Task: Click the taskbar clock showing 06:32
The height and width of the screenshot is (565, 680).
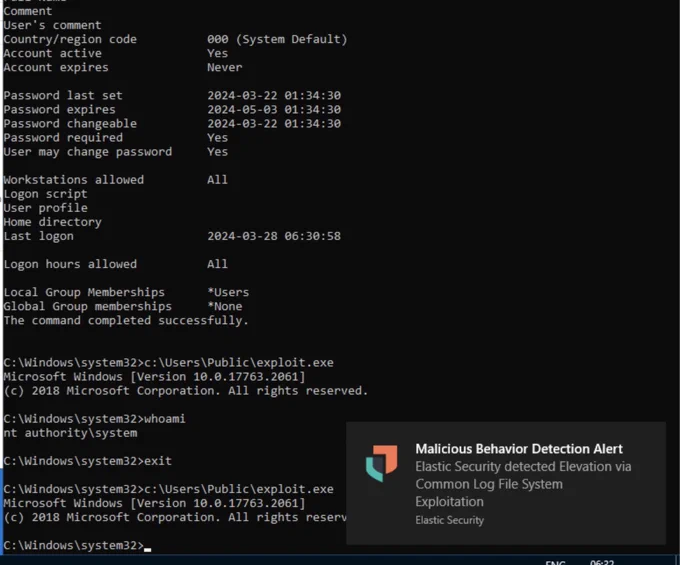Action: pyautogui.click(x=602, y=562)
